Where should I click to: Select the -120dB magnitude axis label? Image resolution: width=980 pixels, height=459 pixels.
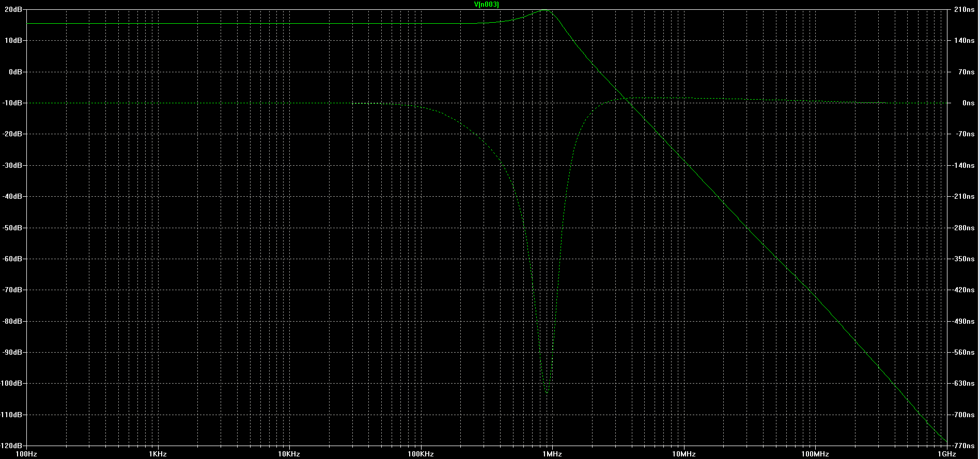[11, 446]
